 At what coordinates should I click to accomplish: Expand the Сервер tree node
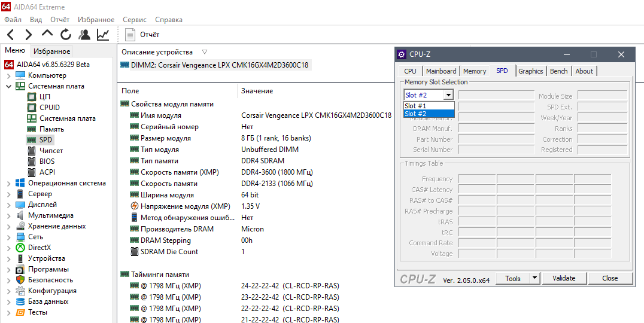click(x=8, y=194)
